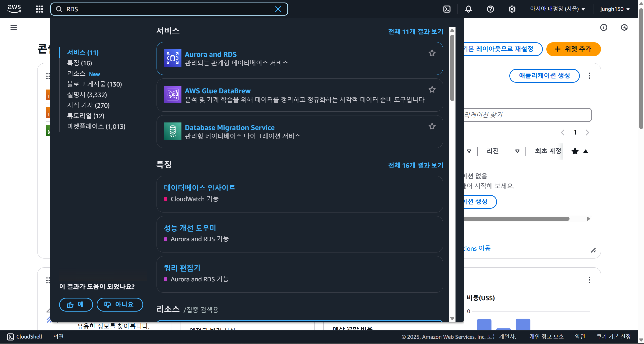Go to previous applications page chevron

(563, 133)
